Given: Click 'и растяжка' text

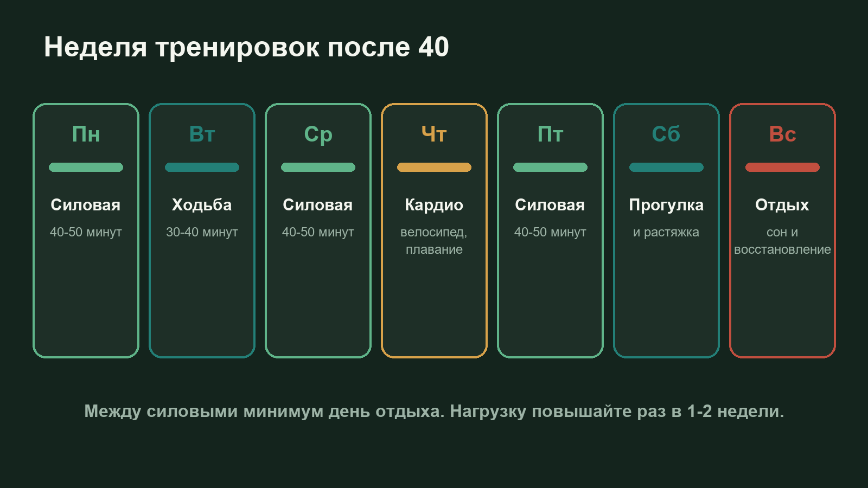Looking at the screenshot, I should (666, 233).
